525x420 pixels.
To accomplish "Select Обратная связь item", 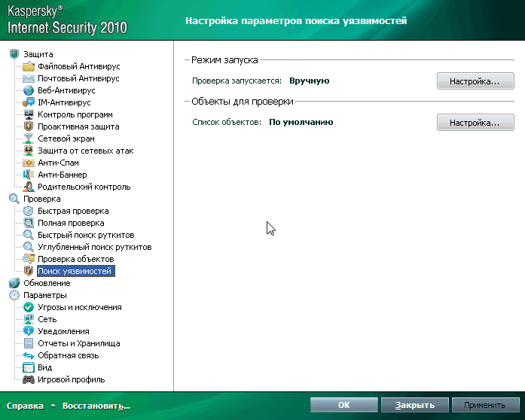I will coord(69,355).
